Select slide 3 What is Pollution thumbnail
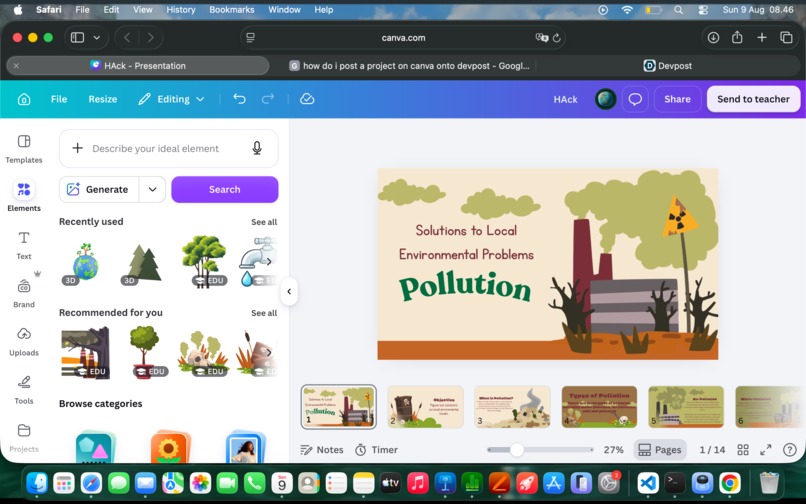The width and height of the screenshot is (806, 504). coord(512,407)
